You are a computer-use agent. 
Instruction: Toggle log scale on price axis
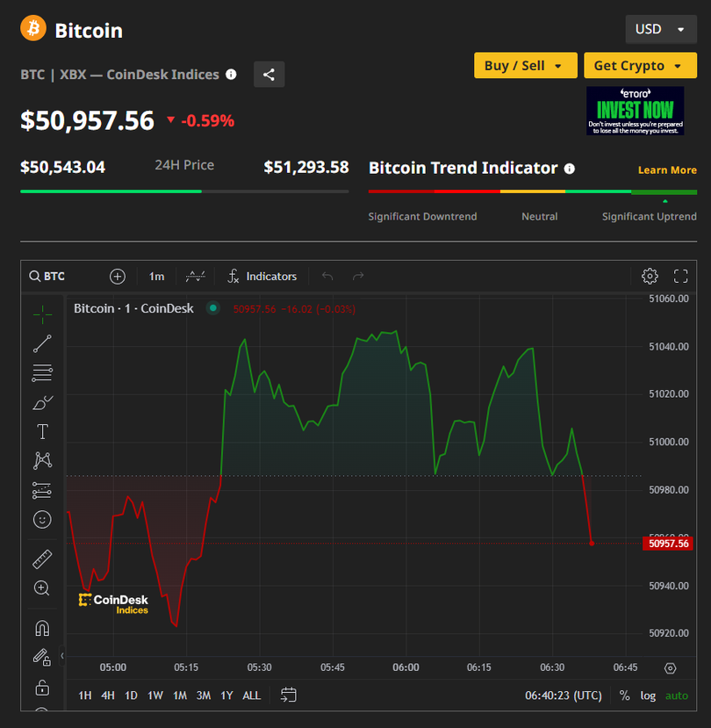click(648, 695)
